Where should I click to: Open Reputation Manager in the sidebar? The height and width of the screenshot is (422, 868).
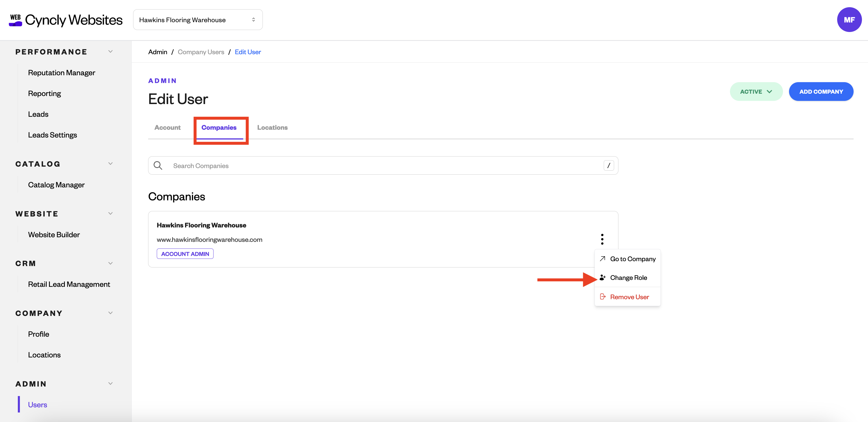(x=62, y=72)
